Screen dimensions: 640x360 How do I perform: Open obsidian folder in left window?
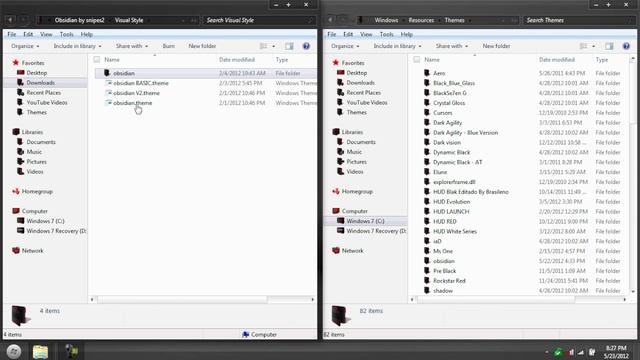124,73
